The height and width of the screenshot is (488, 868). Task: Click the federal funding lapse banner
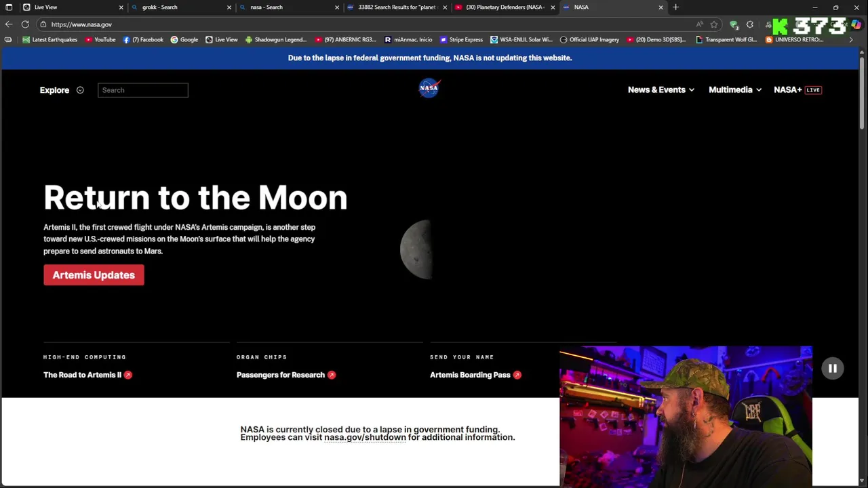[430, 58]
